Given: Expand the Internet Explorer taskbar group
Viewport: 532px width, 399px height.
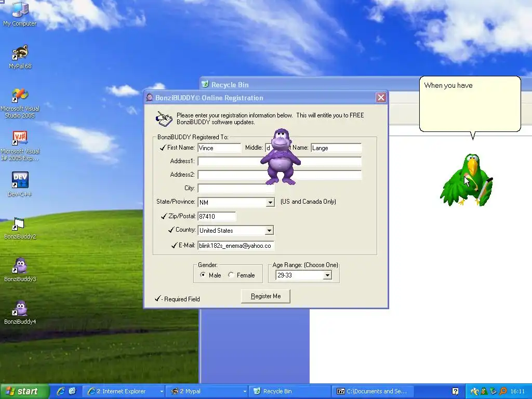Looking at the screenshot, I should (x=162, y=391).
